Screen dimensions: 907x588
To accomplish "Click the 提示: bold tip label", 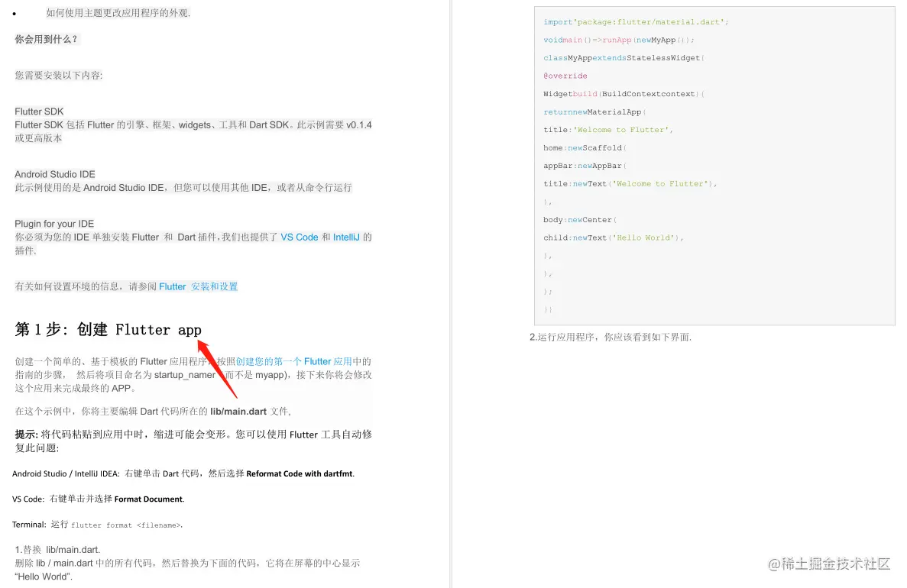I will [x=26, y=435].
